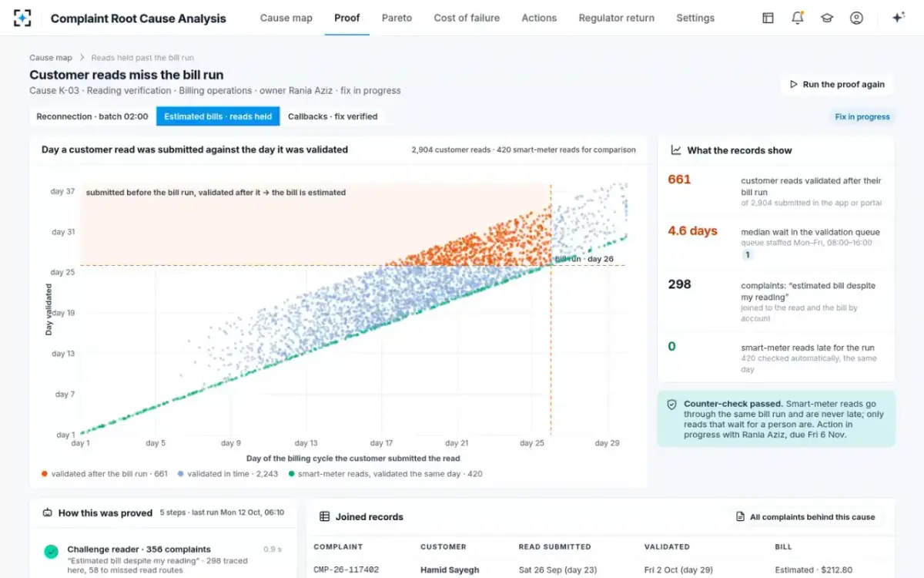Click All complaints behind this cause button

click(x=805, y=517)
